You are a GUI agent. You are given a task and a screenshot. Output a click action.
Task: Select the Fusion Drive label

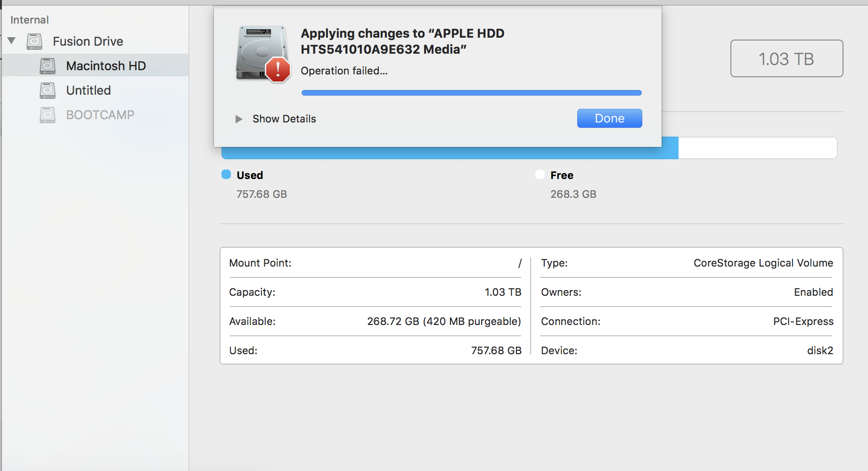tap(88, 41)
